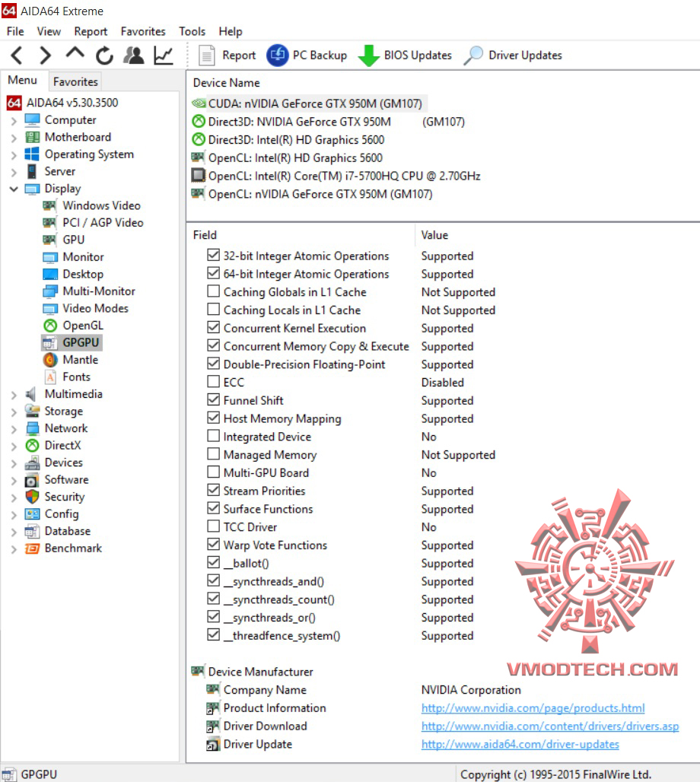This screenshot has width=700, height=782.
Task: Click the green BIOS Updates arrow icon
Action: [369, 56]
